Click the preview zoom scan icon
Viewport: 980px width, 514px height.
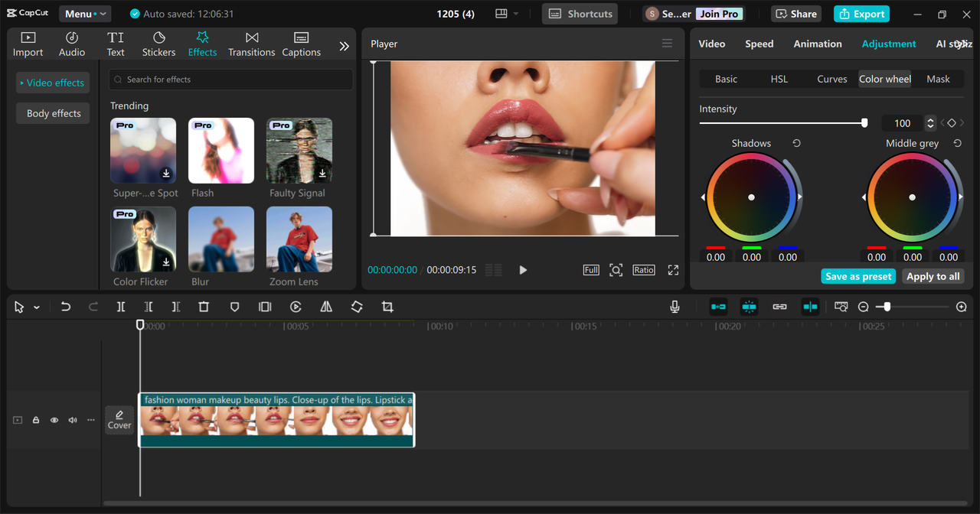(x=616, y=270)
